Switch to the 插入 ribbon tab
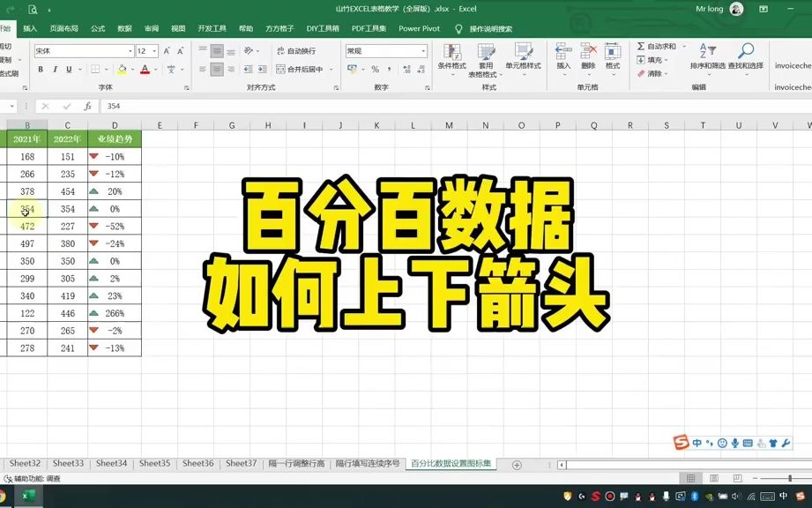Viewport: 812px width, 508px height. 32,28
